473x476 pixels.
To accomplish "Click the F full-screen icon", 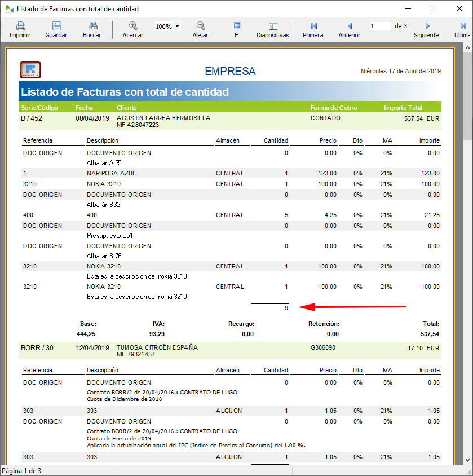I will (237, 27).
